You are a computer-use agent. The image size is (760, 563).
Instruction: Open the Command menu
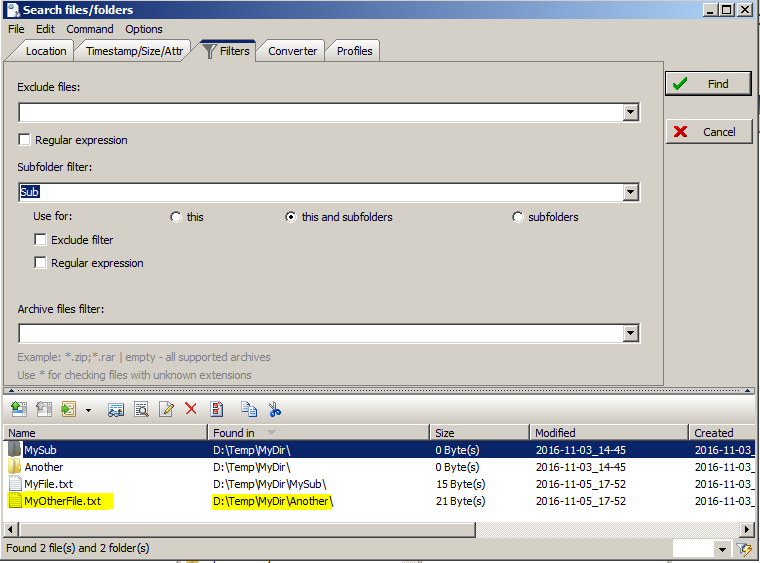pos(90,29)
